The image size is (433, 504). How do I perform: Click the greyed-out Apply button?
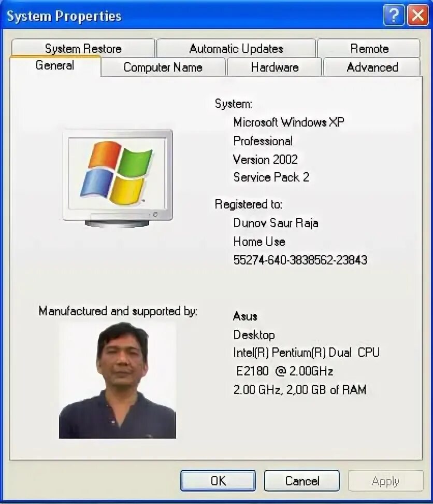tap(385, 481)
